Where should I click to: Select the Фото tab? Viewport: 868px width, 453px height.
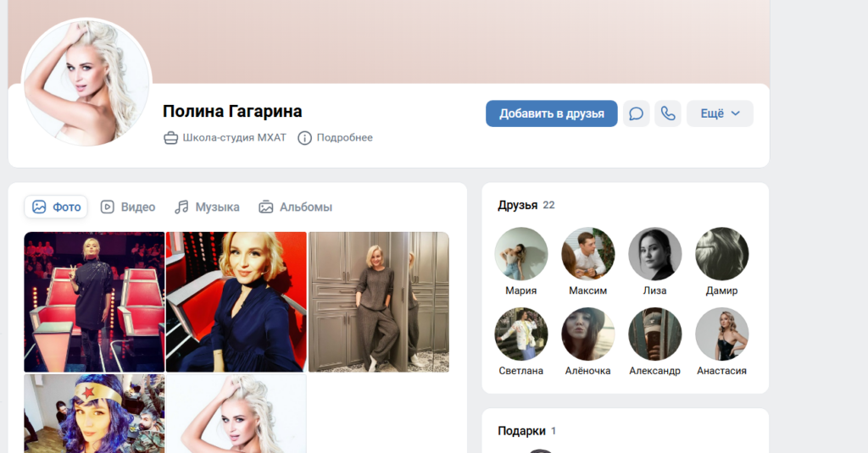(56, 207)
